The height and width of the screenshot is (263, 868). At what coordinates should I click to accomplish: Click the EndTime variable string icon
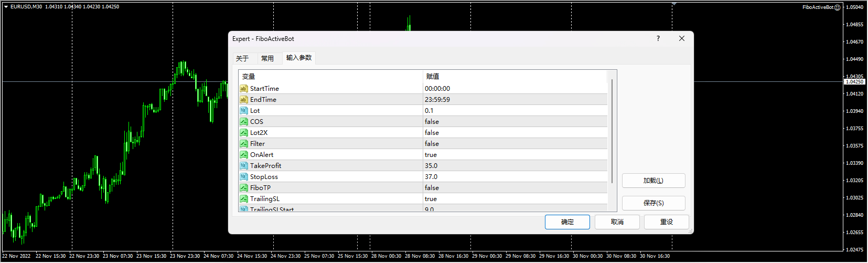(243, 100)
